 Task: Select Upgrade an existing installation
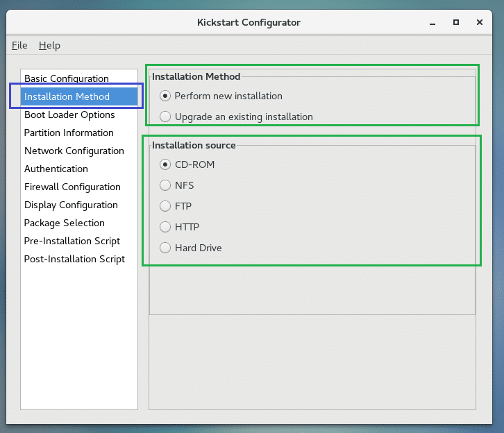click(165, 117)
